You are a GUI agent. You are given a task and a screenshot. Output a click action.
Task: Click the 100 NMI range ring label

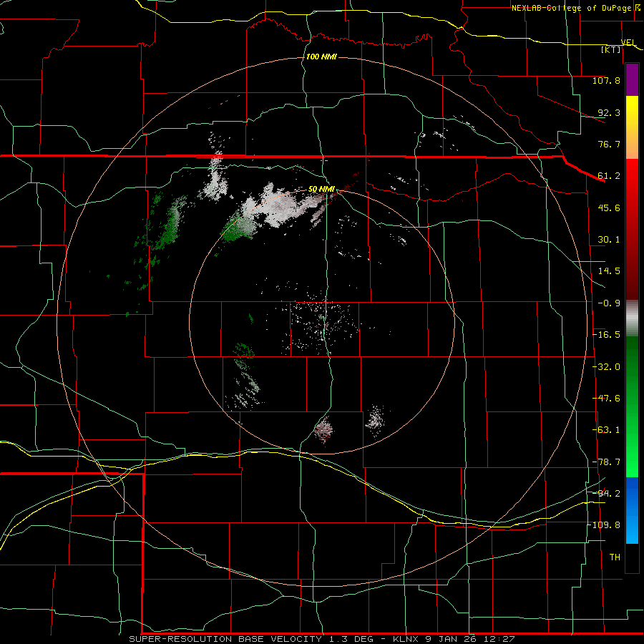(321, 57)
